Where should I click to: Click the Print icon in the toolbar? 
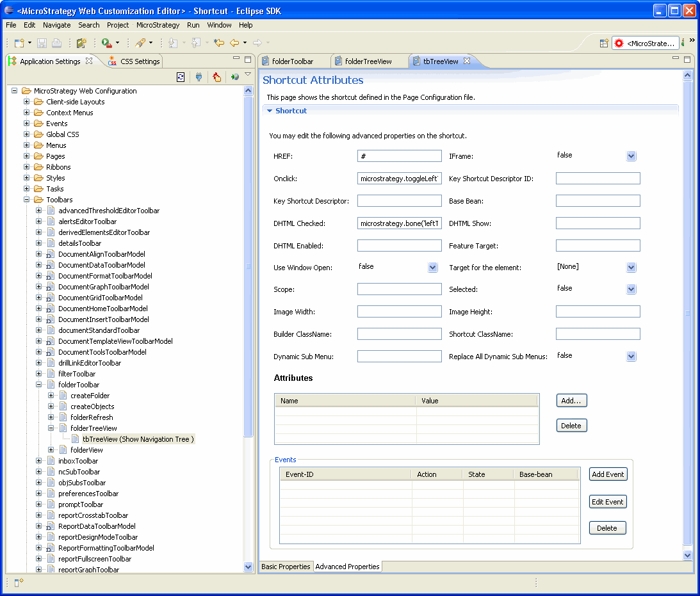pos(57,43)
